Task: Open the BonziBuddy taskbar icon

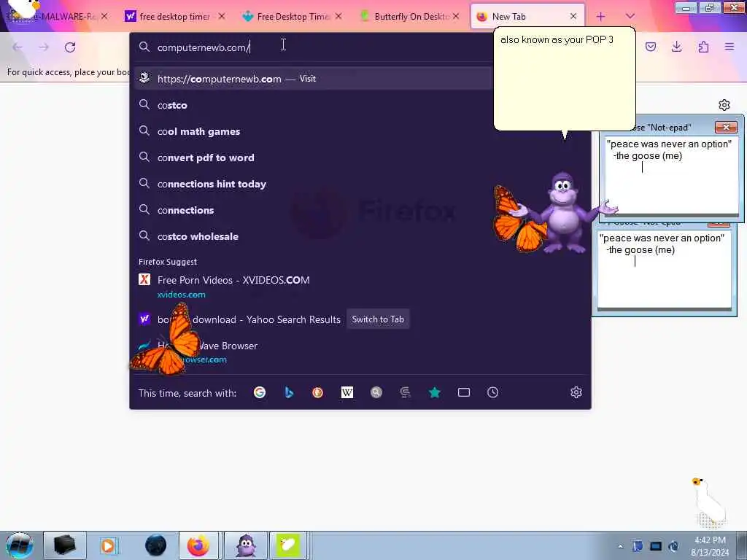Action: (x=245, y=545)
